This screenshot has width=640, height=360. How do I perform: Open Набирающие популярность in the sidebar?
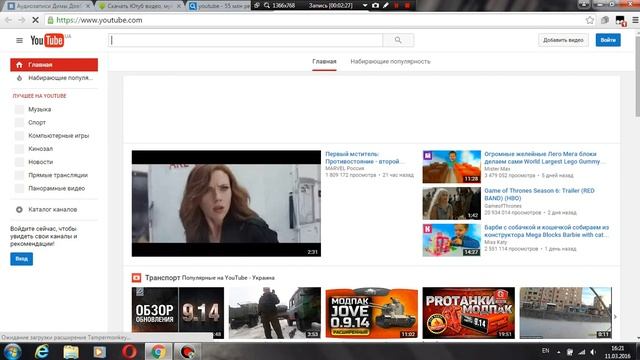tap(54, 78)
